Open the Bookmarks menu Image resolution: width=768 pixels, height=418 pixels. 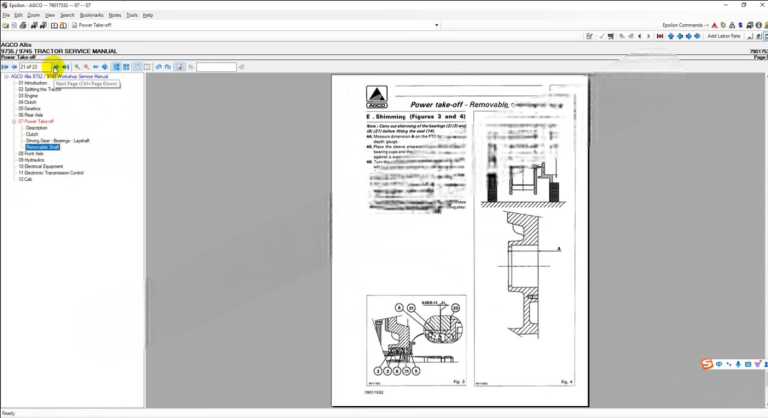click(90, 15)
